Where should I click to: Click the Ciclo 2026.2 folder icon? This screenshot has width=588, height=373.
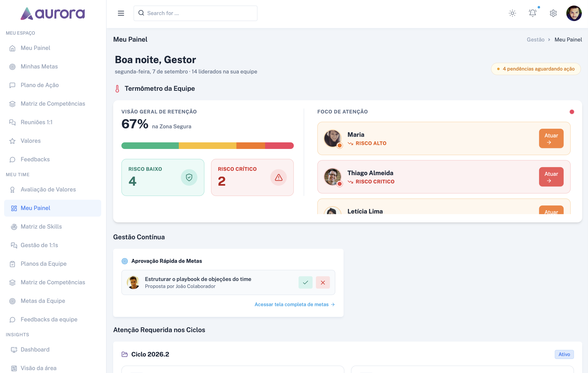pos(124,354)
